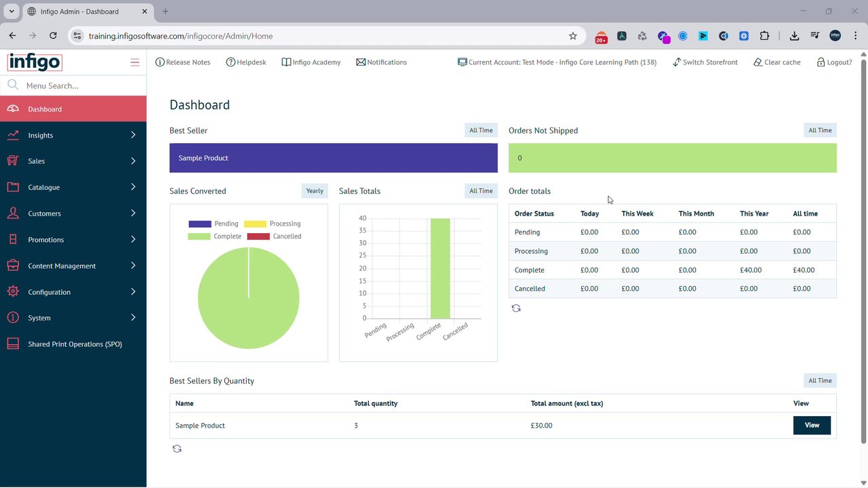
Task: Click the Catalogue folder icon in sidebar
Action: 13,187
